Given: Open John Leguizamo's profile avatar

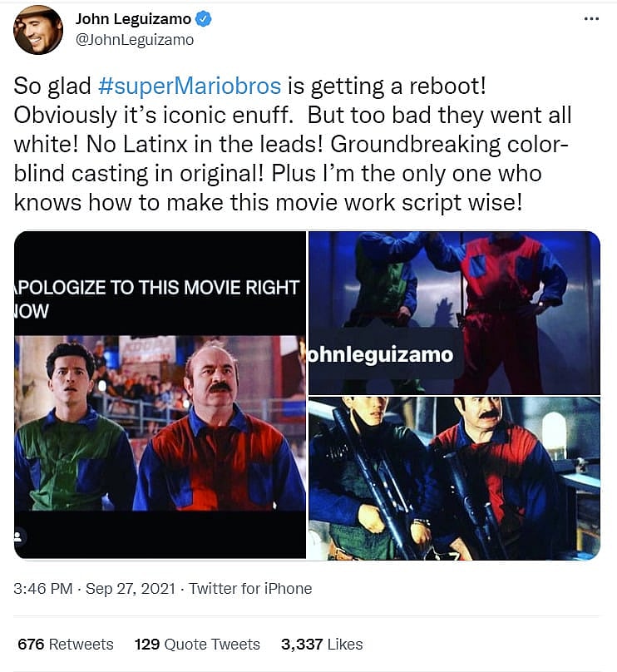Looking at the screenshot, I should 38,30.
